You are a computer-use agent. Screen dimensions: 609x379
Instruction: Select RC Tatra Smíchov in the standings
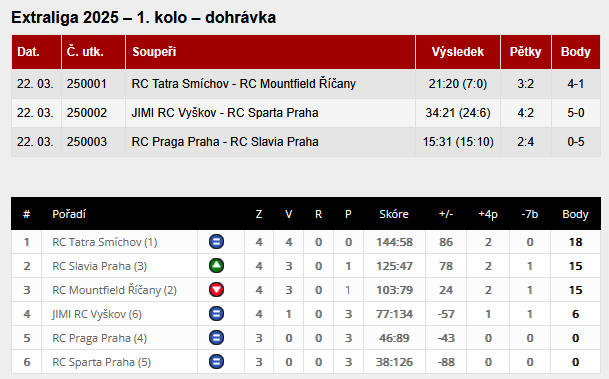tap(104, 242)
